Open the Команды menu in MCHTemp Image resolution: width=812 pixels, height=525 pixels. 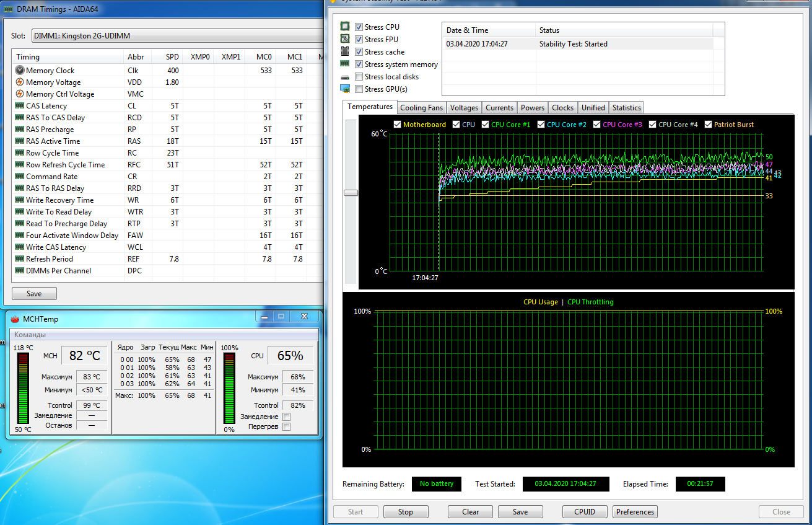click(31, 335)
